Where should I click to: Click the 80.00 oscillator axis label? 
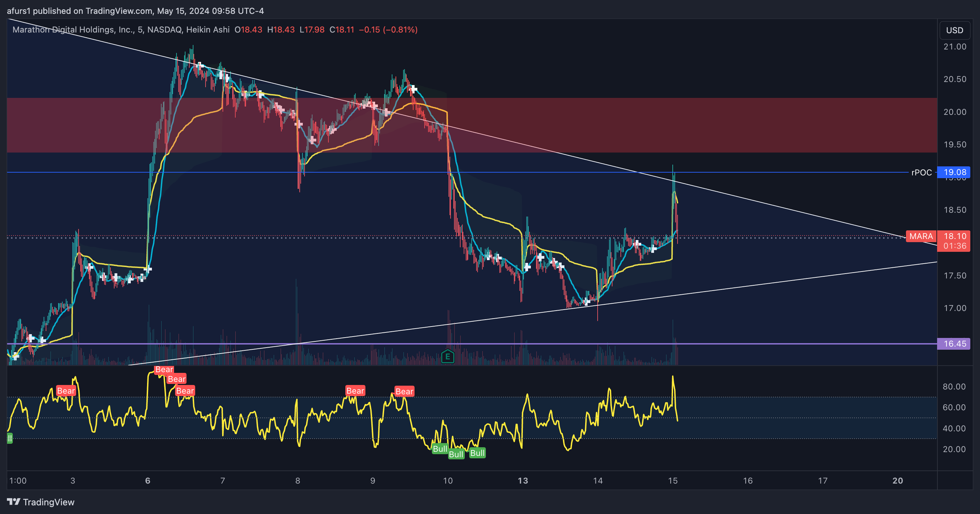point(954,387)
